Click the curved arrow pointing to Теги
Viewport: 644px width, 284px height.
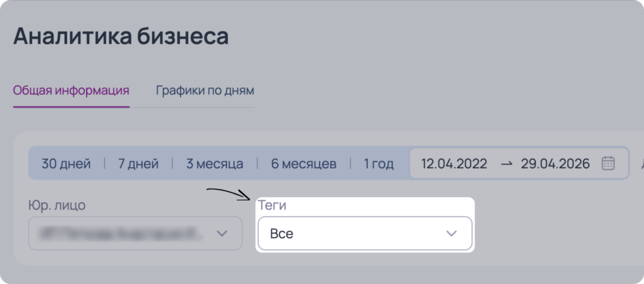click(228, 195)
